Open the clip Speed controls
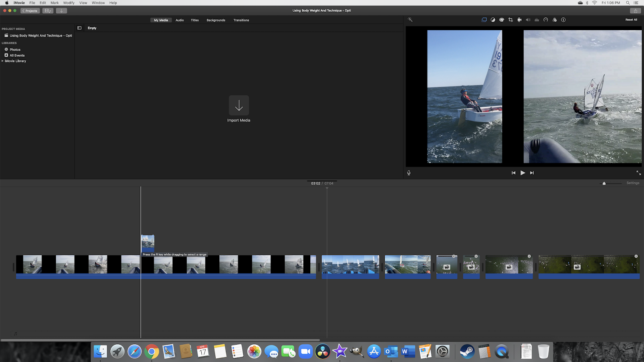644x362 pixels. click(546, 19)
